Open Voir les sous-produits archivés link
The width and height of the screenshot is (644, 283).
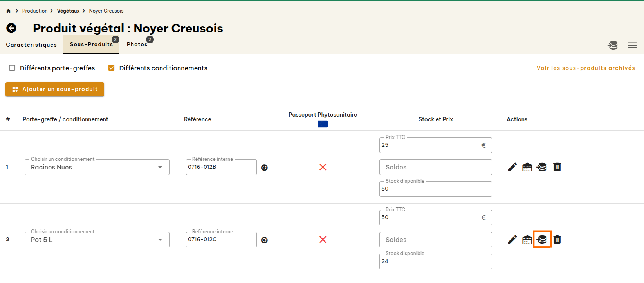pyautogui.click(x=586, y=68)
